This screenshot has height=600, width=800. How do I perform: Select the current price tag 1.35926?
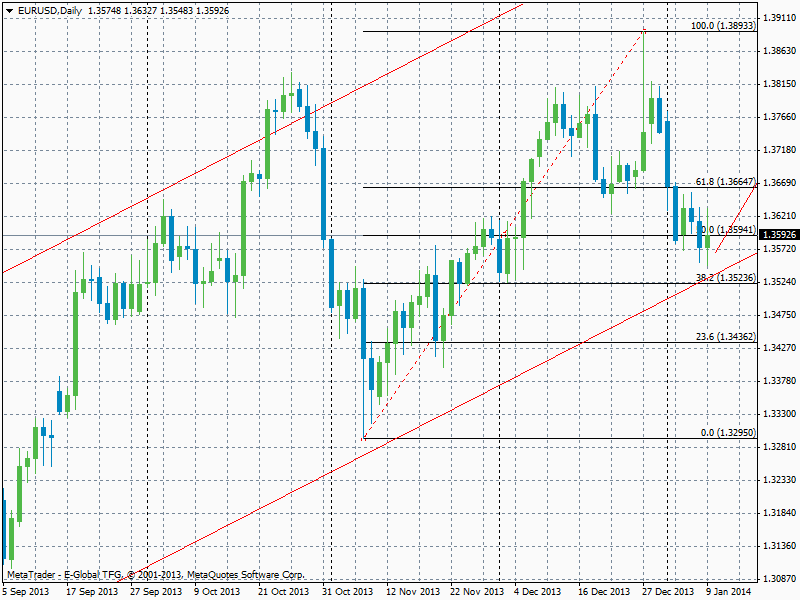tap(779, 235)
